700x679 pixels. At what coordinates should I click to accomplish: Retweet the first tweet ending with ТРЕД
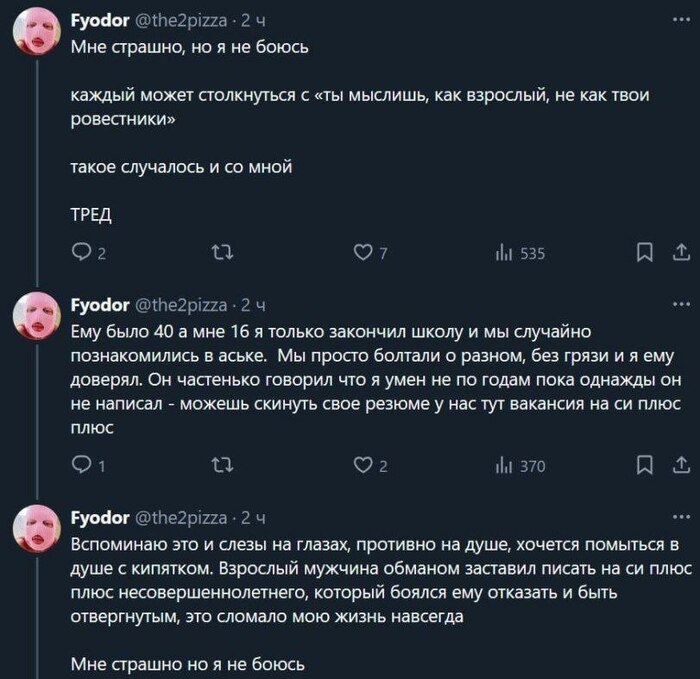pos(222,253)
